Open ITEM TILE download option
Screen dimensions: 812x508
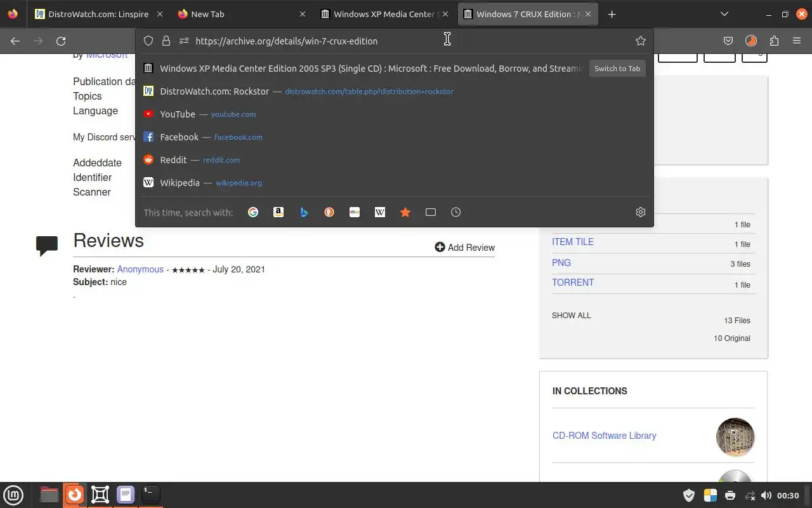573,242
